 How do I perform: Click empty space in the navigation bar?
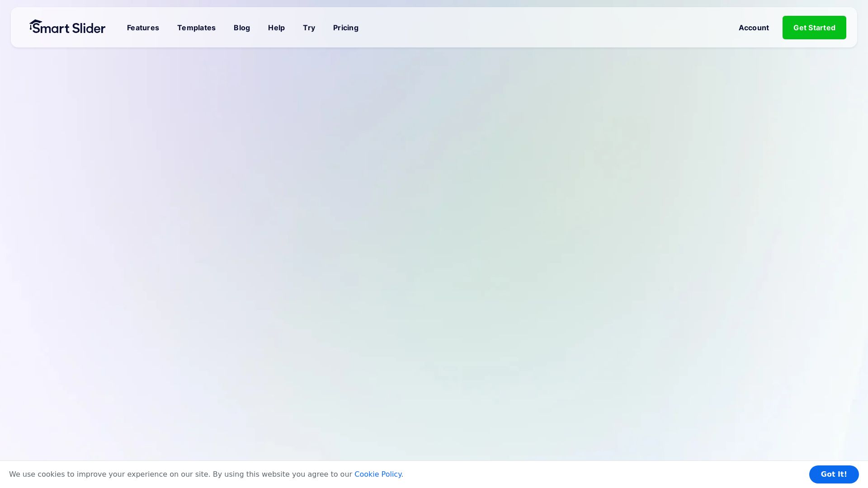click(542, 28)
